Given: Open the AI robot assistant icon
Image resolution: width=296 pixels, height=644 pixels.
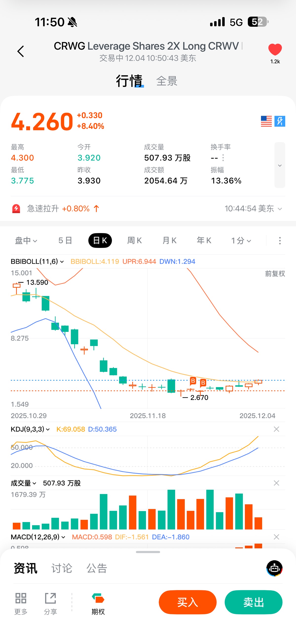Looking at the screenshot, I should (274, 568).
